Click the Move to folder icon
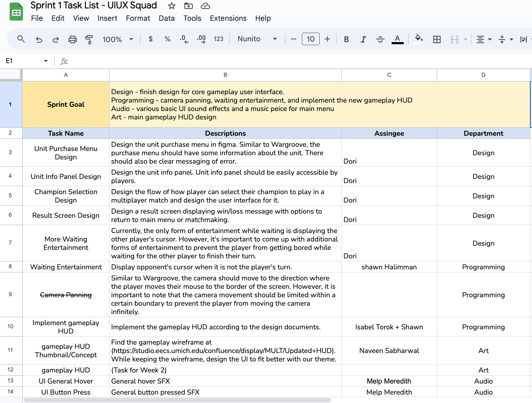Viewport: 532px width, 403px height. click(188, 6)
